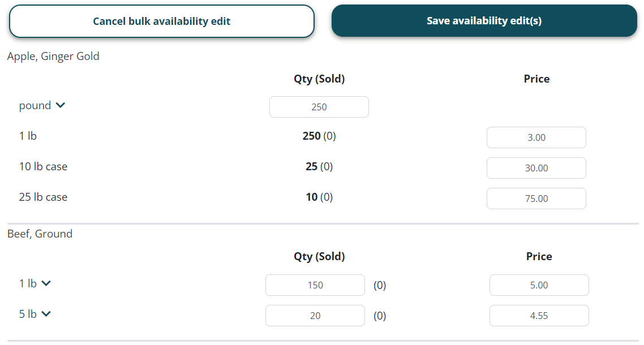Open the 5 lb dropdown under Beef, Ground
Screen dimensions: 644x345
coord(46,314)
